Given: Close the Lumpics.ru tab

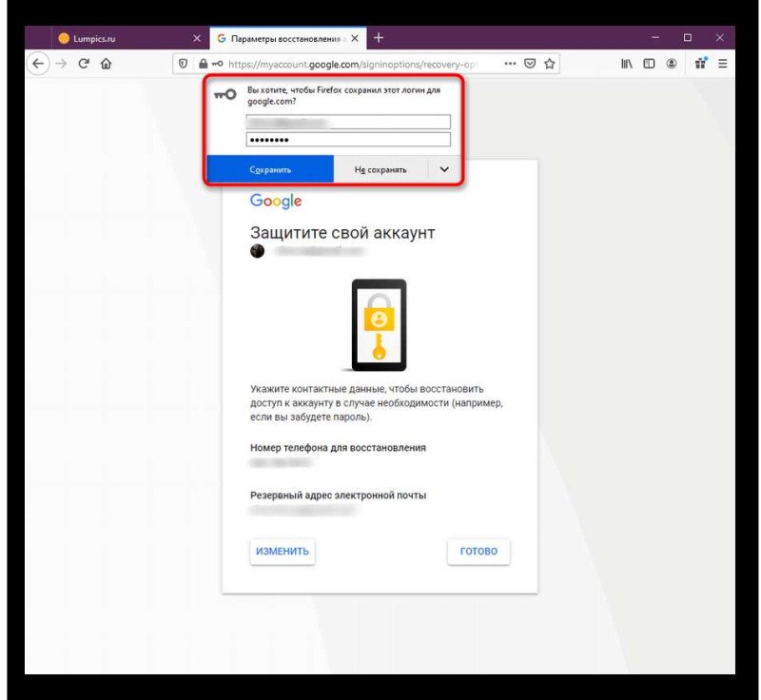Looking at the screenshot, I should pyautogui.click(x=197, y=38).
